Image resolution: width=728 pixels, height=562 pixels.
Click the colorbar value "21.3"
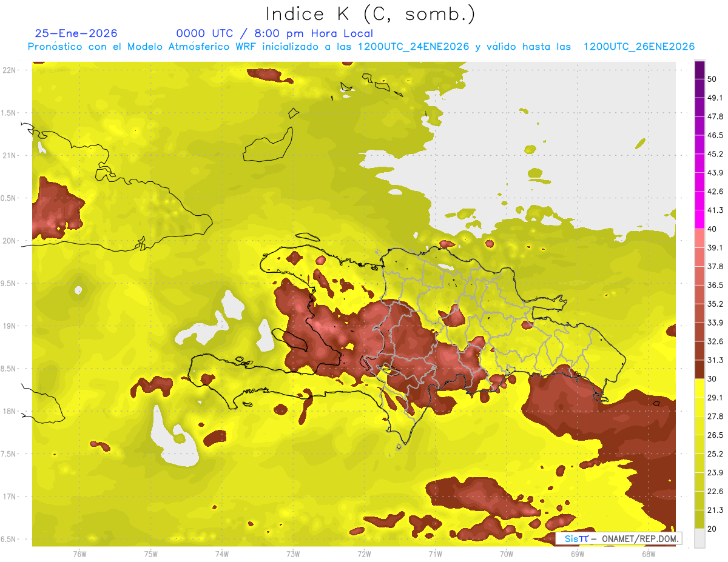pyautogui.click(x=716, y=510)
